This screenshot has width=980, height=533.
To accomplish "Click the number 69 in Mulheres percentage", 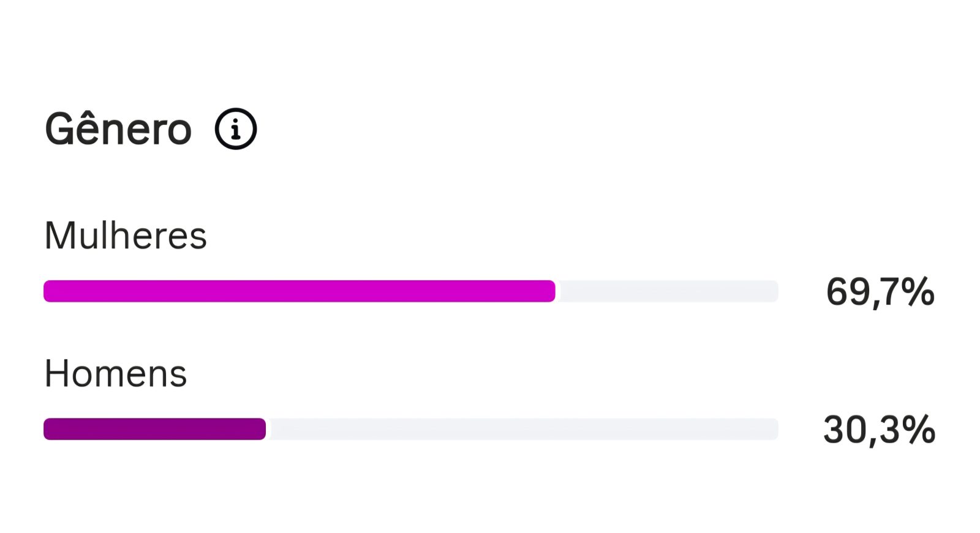I will click(x=848, y=292).
